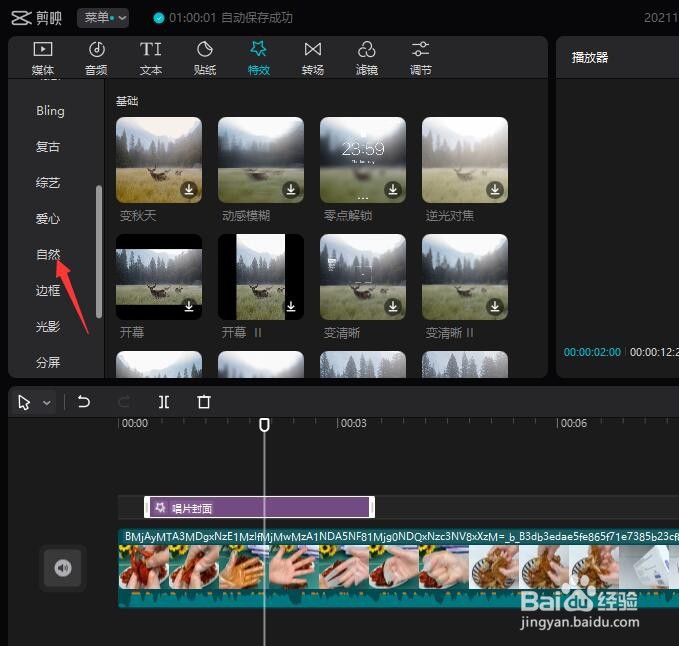The image size is (679, 646).
Task: Select the main video clip on timeline
Action: 398,568
